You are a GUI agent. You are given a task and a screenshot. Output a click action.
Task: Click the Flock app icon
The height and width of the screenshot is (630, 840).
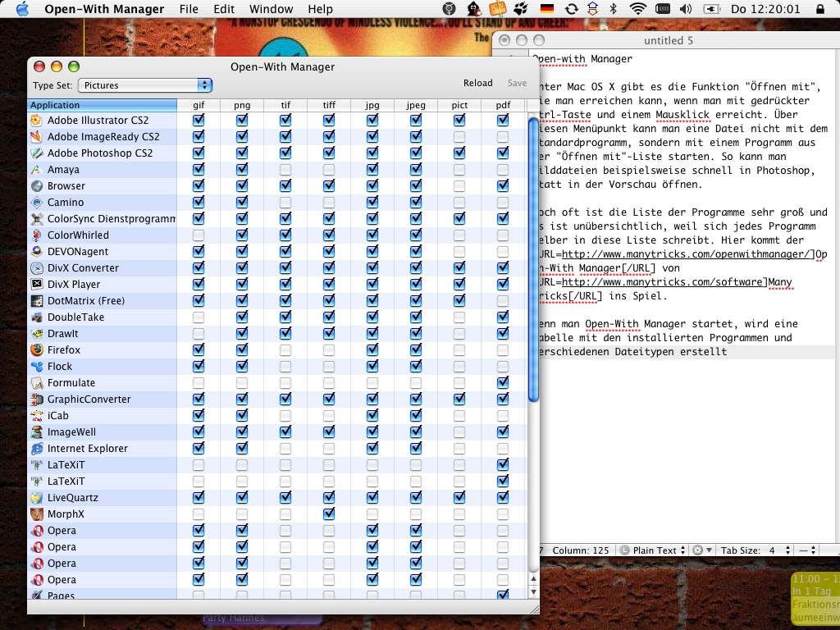point(36,367)
